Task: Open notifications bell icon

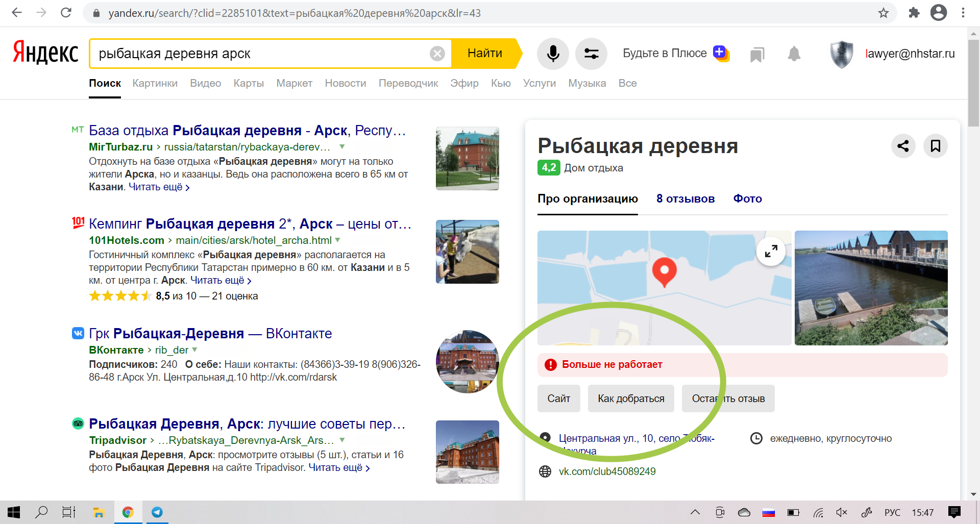Action: click(x=794, y=54)
